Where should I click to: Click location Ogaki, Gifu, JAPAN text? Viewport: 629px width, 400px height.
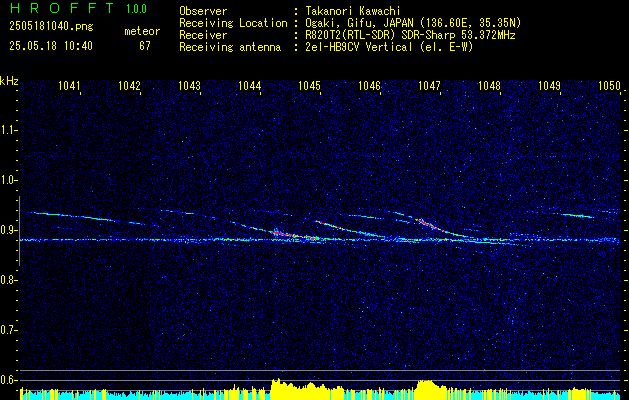pos(413,23)
